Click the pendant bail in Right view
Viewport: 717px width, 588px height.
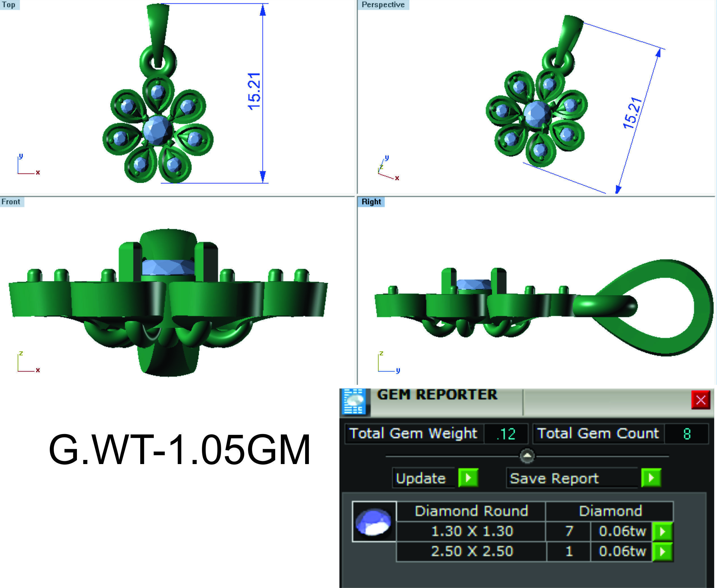(x=653, y=308)
